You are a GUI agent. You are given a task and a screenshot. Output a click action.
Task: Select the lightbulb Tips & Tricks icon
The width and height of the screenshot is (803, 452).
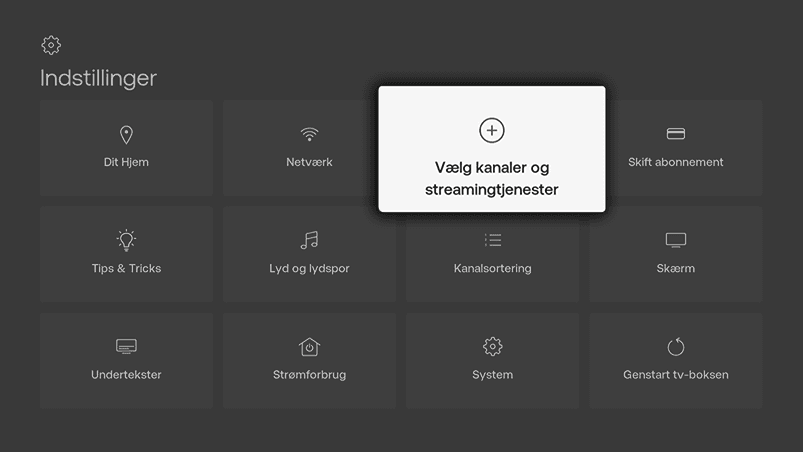(126, 240)
